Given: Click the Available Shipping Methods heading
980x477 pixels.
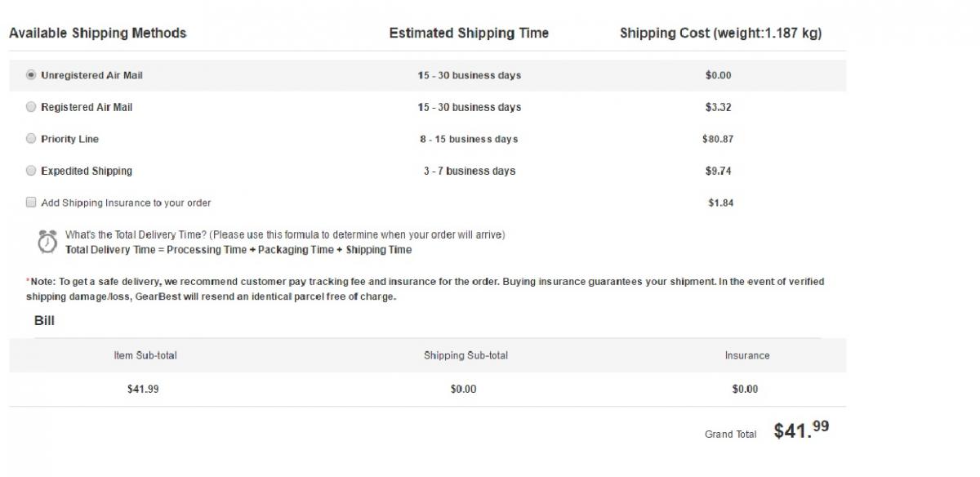Looking at the screenshot, I should pos(97,33).
